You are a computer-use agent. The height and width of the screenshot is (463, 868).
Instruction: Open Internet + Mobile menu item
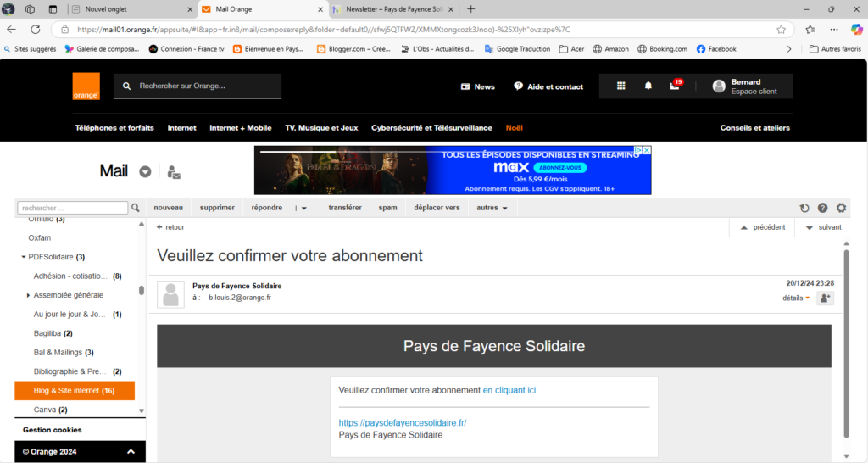click(x=241, y=128)
